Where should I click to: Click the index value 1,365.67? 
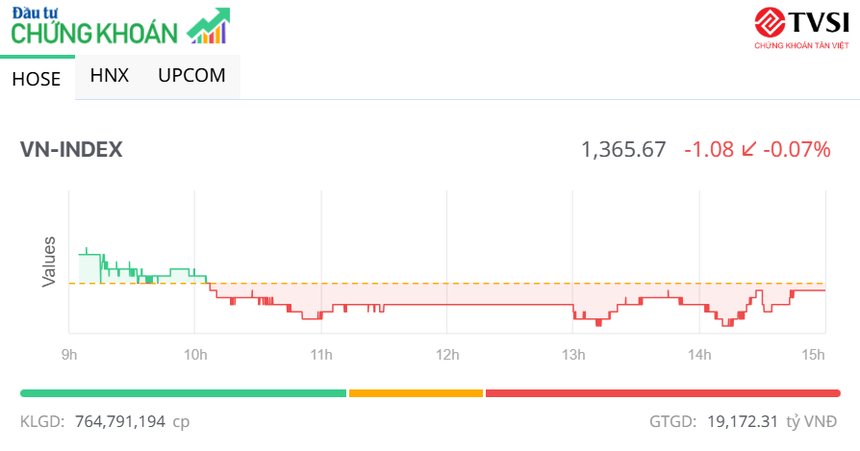tap(623, 150)
